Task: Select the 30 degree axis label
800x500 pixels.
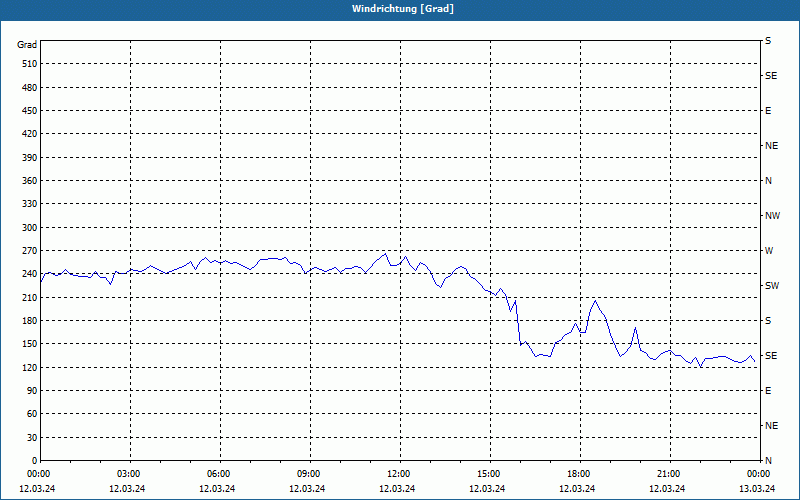Action: (x=32, y=437)
